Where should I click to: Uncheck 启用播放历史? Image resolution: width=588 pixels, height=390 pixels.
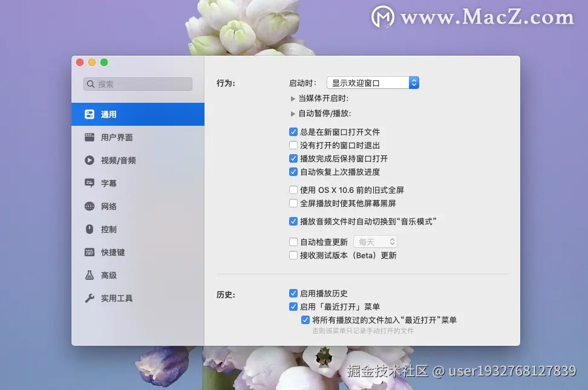293,293
